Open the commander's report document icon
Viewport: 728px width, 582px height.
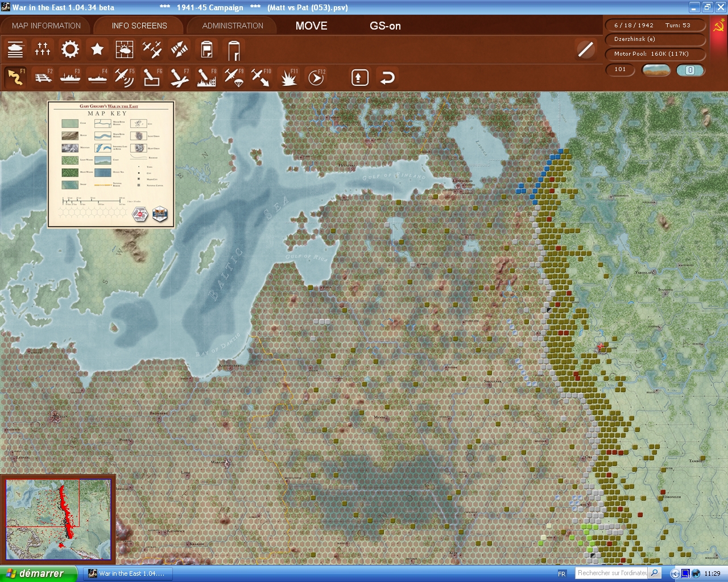[x=206, y=50]
